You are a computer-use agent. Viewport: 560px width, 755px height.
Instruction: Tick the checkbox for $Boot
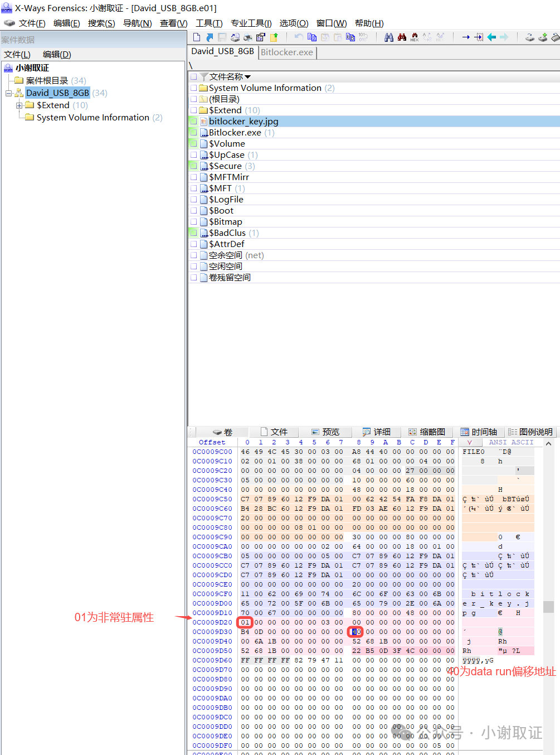193,210
